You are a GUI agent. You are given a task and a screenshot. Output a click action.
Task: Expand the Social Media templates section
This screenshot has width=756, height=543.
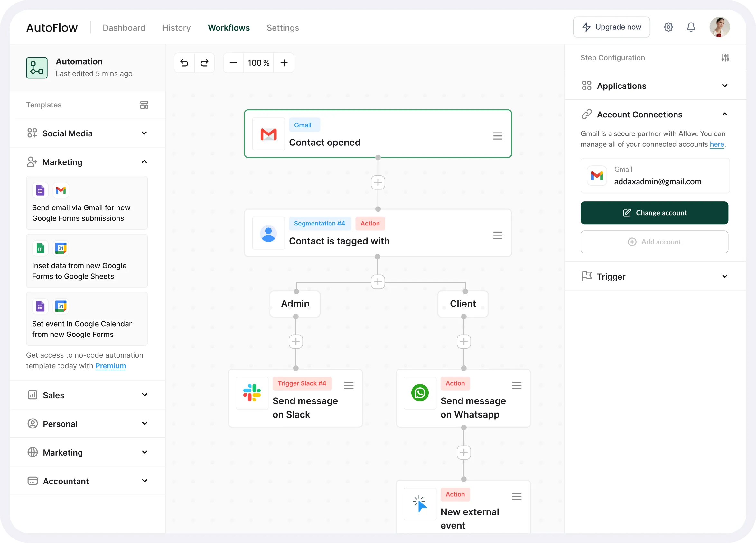pyautogui.click(x=144, y=133)
